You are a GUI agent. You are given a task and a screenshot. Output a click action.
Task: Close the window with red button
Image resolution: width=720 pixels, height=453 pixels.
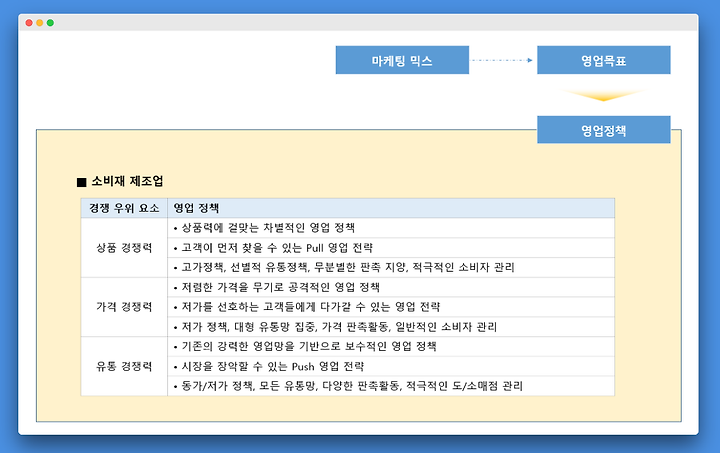point(29,23)
